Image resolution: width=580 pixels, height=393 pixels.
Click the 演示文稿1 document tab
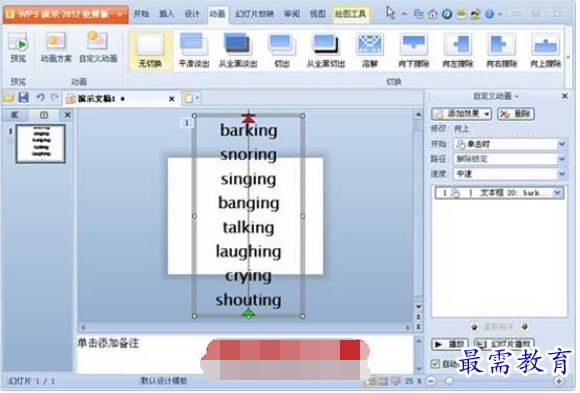point(122,99)
